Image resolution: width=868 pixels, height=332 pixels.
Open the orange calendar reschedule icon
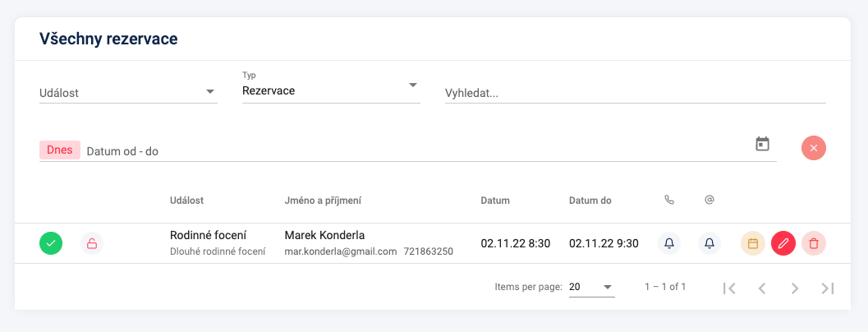click(x=753, y=242)
